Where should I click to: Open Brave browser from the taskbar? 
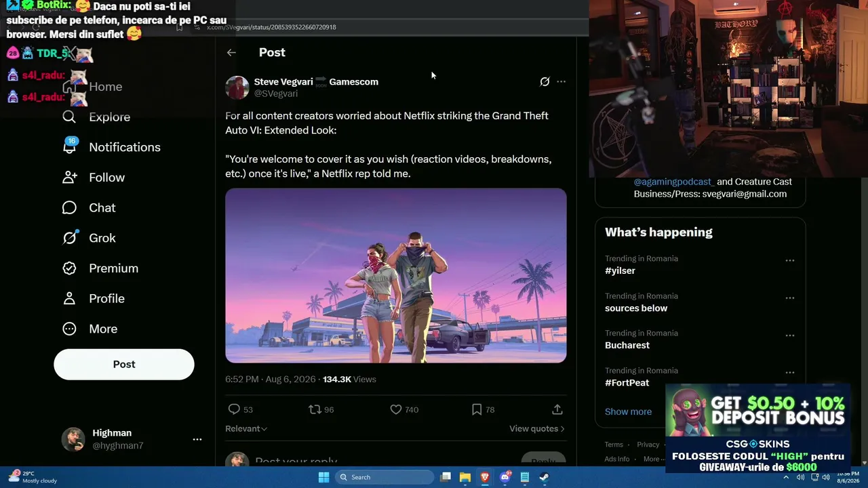pyautogui.click(x=485, y=477)
